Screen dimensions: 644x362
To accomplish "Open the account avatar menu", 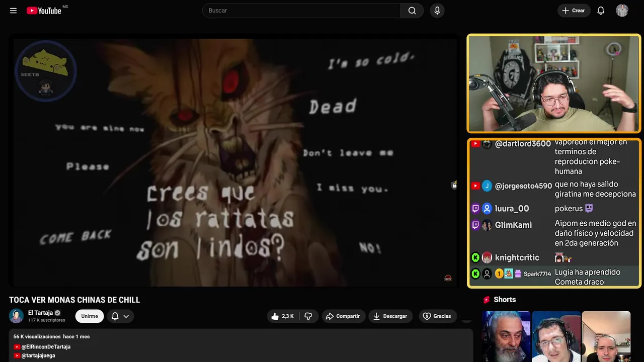I will tap(622, 11).
